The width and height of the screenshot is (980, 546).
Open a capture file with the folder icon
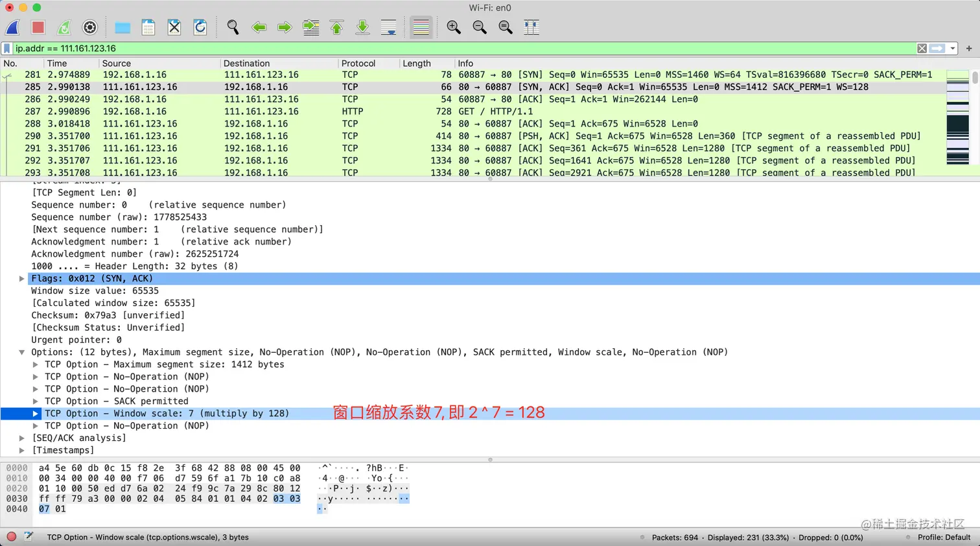pos(122,27)
